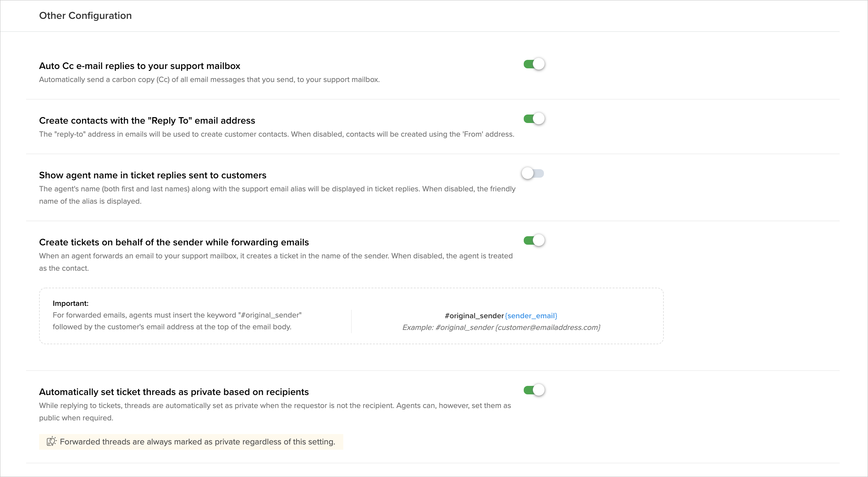This screenshot has height=477, width=868.
Task: Click Create tickets on behalf of sender heading
Action: click(174, 242)
